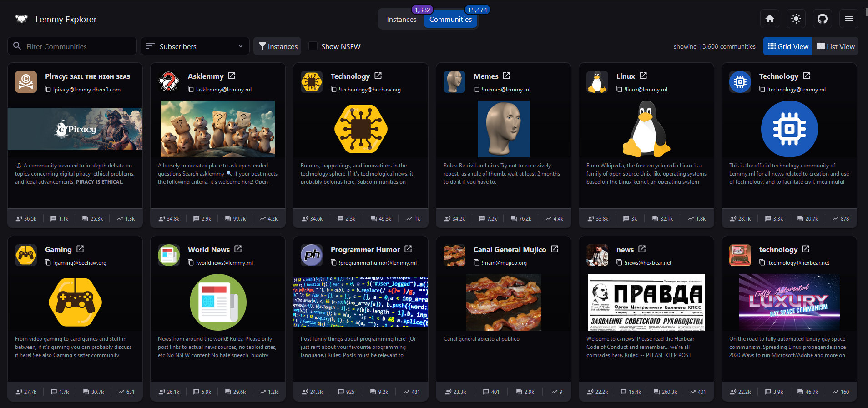868x408 pixels.
Task: Focus the Filter Communities search field
Action: click(x=72, y=46)
